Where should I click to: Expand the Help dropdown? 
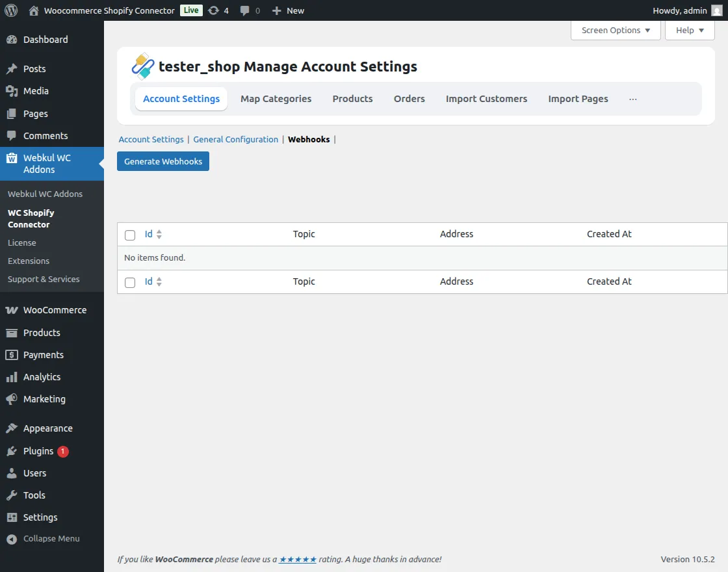689,30
